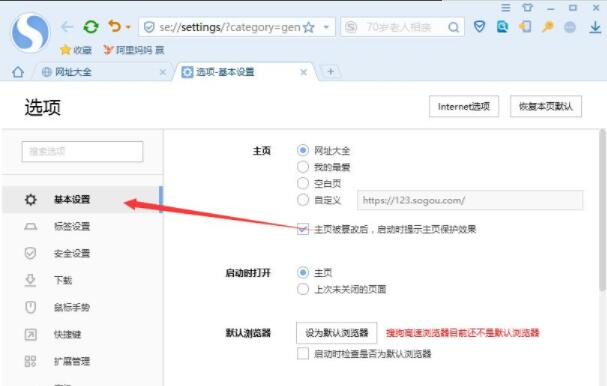Select 主页 under 启动时打开

click(303, 273)
